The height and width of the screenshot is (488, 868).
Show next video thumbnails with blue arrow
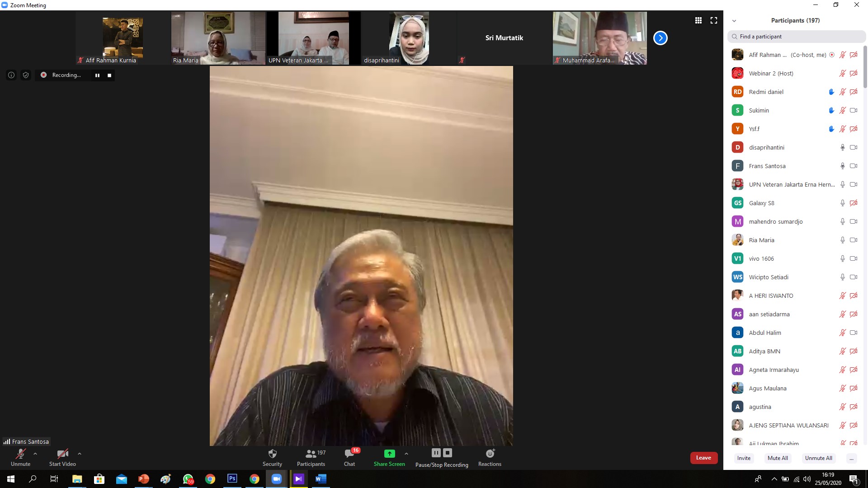tap(660, 38)
